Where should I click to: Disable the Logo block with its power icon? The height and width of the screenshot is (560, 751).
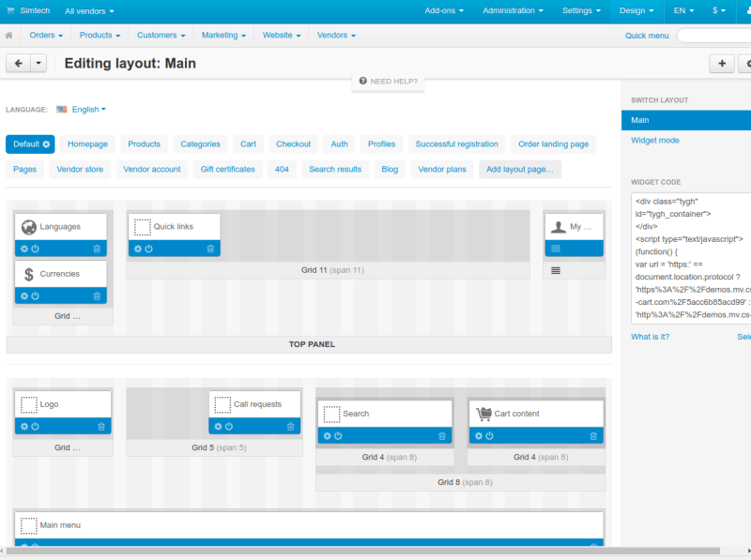click(34, 425)
